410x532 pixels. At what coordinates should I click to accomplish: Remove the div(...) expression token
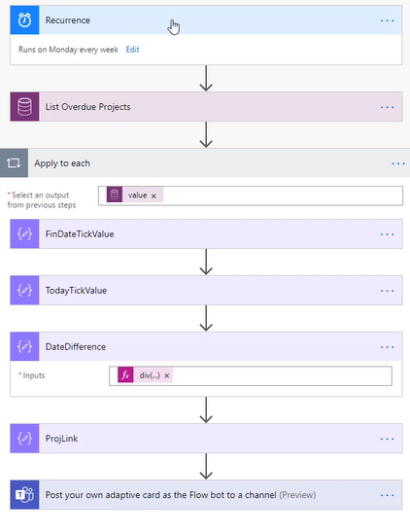[166, 375]
